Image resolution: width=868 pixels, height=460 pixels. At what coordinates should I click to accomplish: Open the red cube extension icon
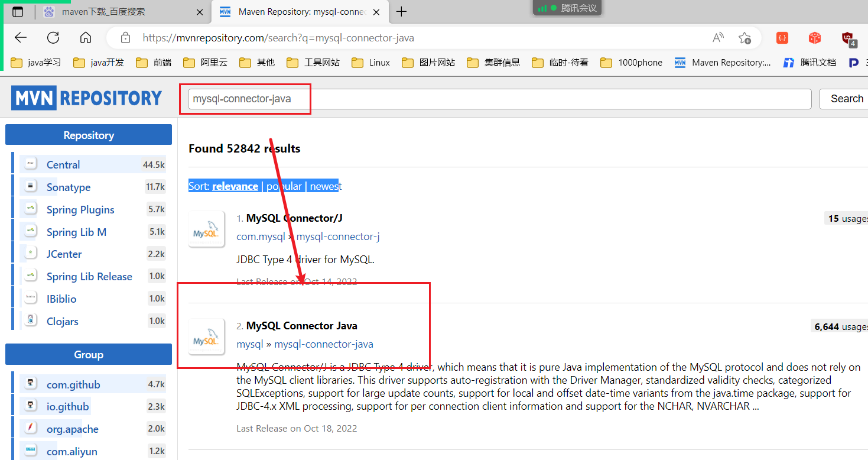pyautogui.click(x=815, y=38)
